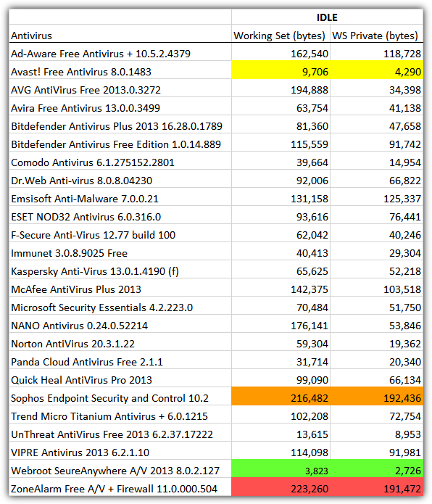
Task: Click Kaspersky Anti-Virus 13.0.1.4190 (f) name
Action: pos(95,271)
